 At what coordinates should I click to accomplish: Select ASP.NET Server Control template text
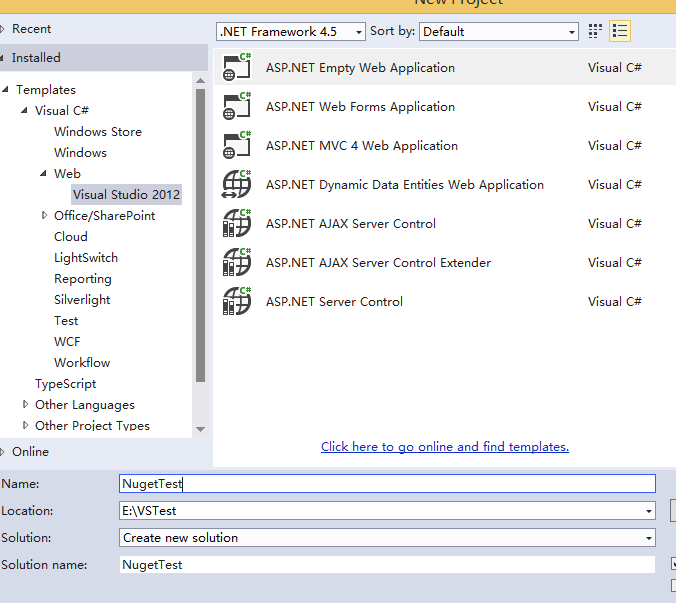(x=334, y=302)
